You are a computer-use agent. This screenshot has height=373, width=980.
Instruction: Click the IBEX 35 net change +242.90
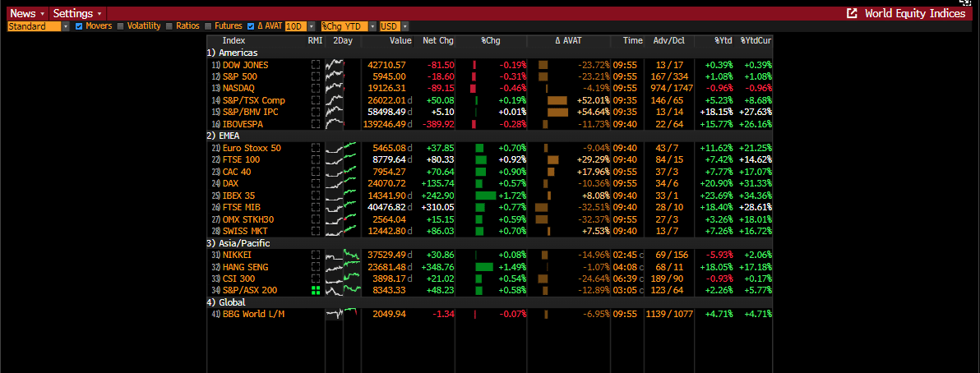click(x=437, y=195)
